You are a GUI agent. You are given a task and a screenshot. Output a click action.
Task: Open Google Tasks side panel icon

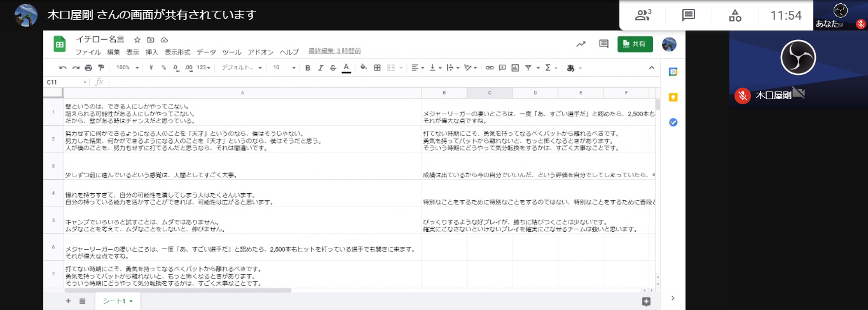[673, 122]
